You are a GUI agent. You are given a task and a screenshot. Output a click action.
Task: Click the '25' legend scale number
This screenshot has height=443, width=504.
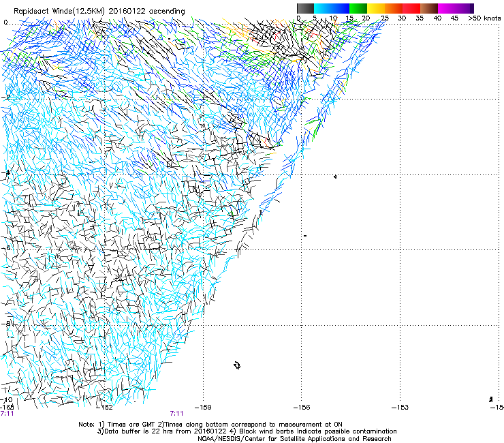[385, 18]
